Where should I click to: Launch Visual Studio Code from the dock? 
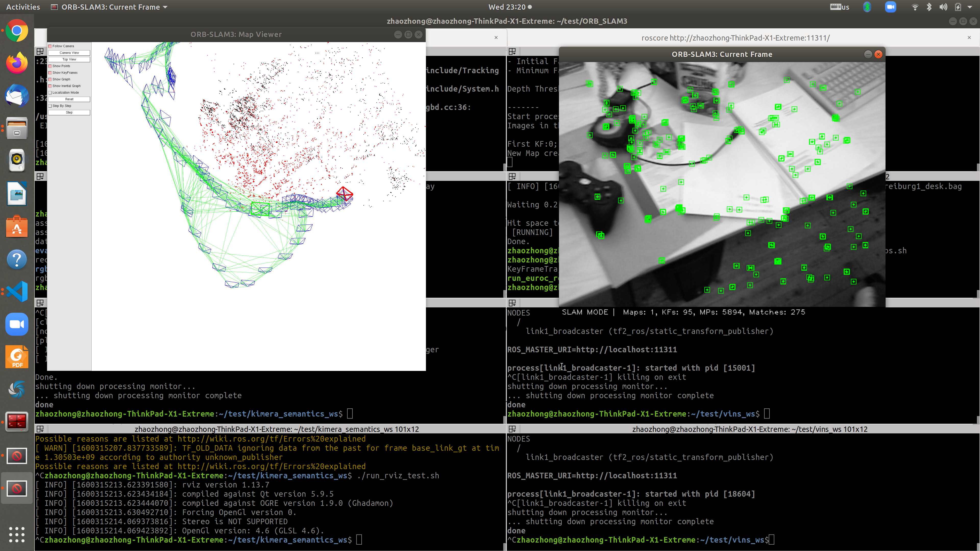point(17,291)
